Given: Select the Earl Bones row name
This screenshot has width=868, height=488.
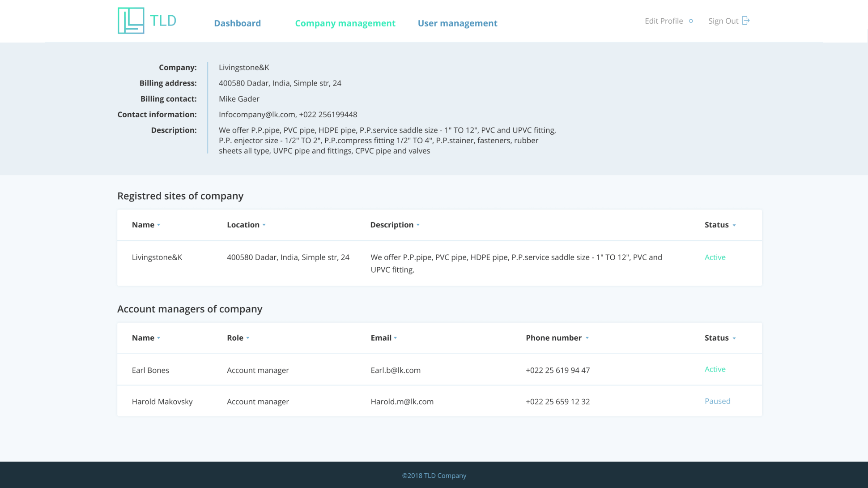Looking at the screenshot, I should 150,370.
